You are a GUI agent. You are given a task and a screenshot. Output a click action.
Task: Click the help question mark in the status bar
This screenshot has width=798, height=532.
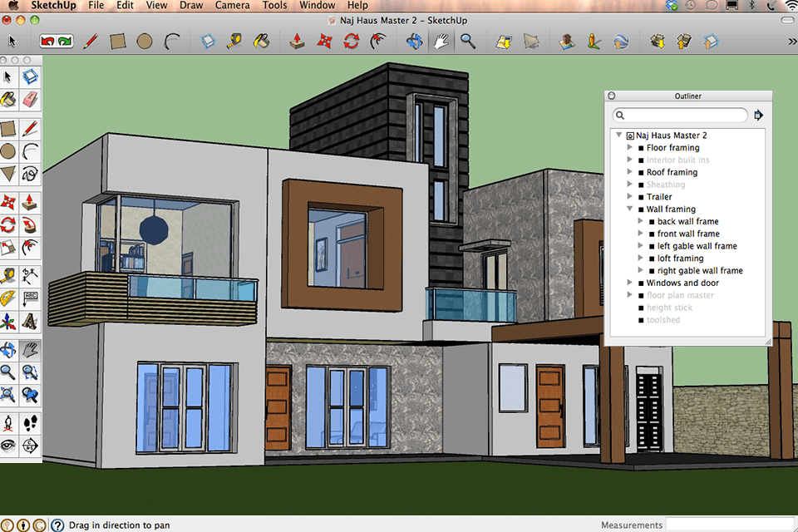(x=57, y=525)
